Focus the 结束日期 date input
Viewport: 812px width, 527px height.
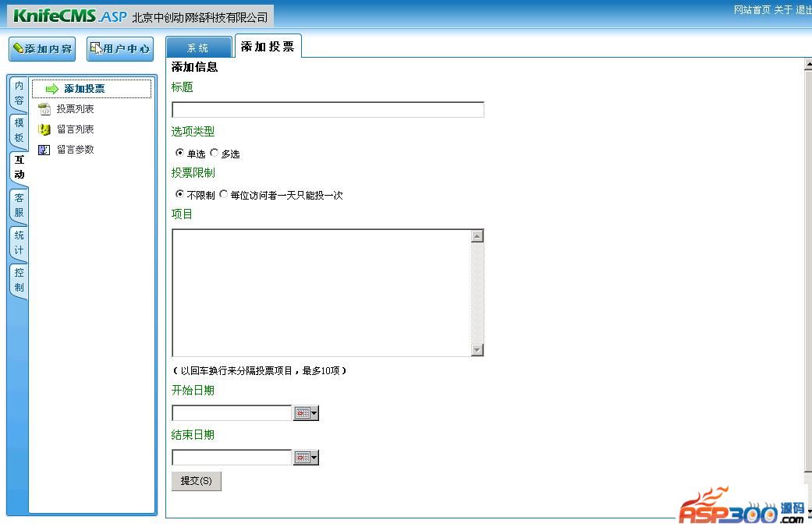232,457
